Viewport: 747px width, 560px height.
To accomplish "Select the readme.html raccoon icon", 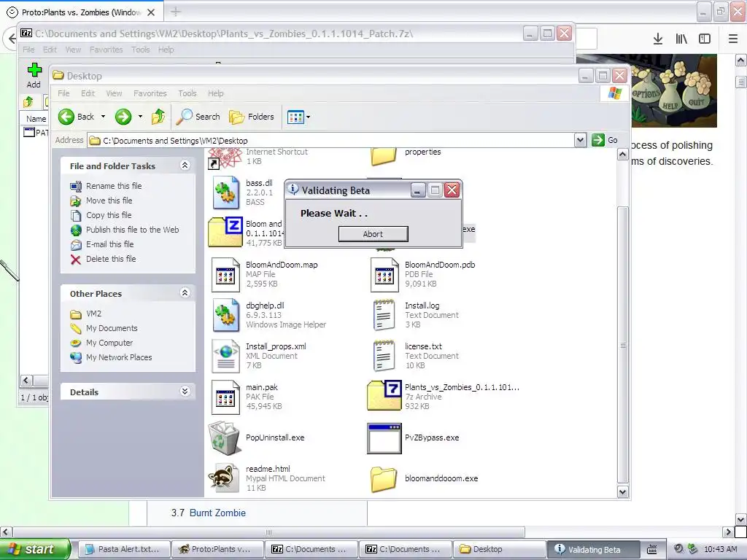I will tap(225, 478).
